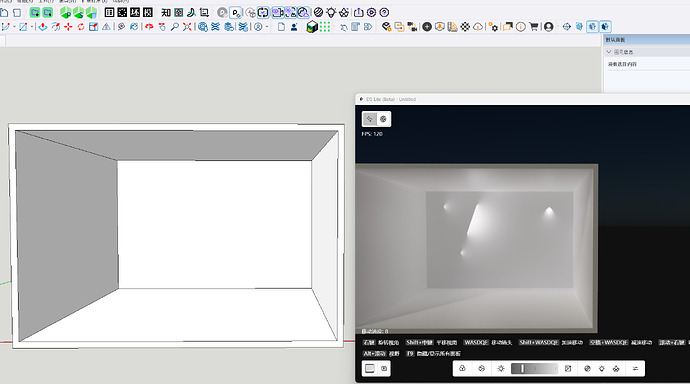Click the '模' black toolbar icon
690x384 pixels.
(x=148, y=12)
